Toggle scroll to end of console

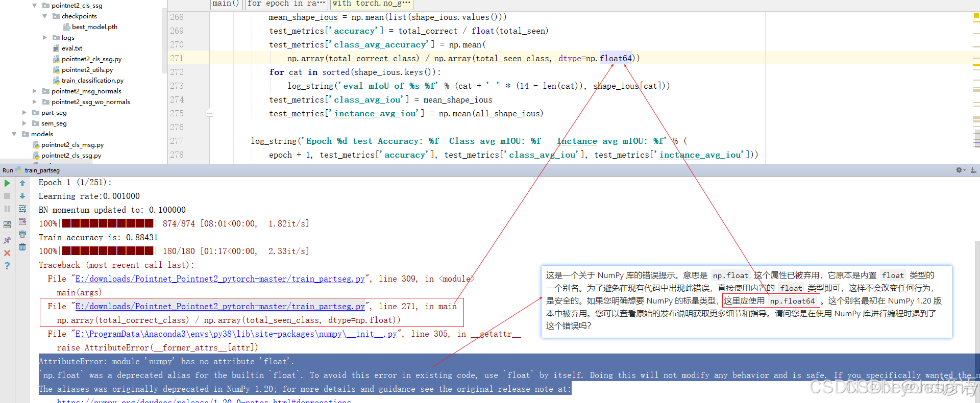(22, 221)
